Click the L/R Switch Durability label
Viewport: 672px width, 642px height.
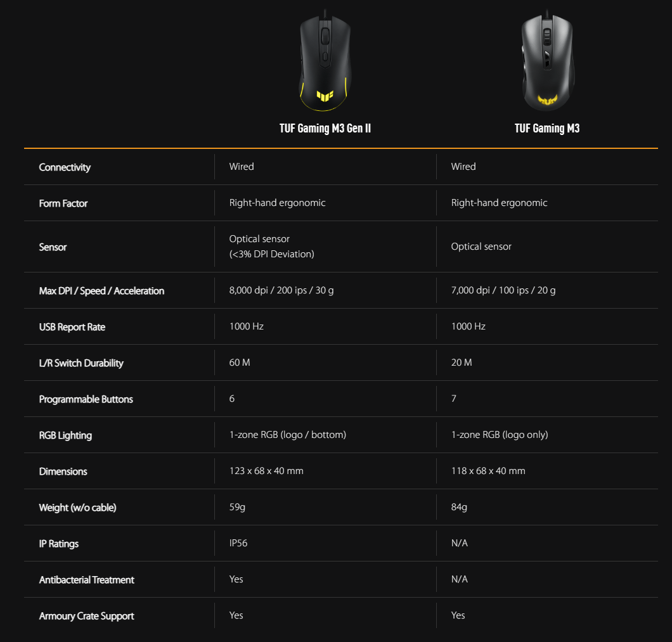(81, 363)
